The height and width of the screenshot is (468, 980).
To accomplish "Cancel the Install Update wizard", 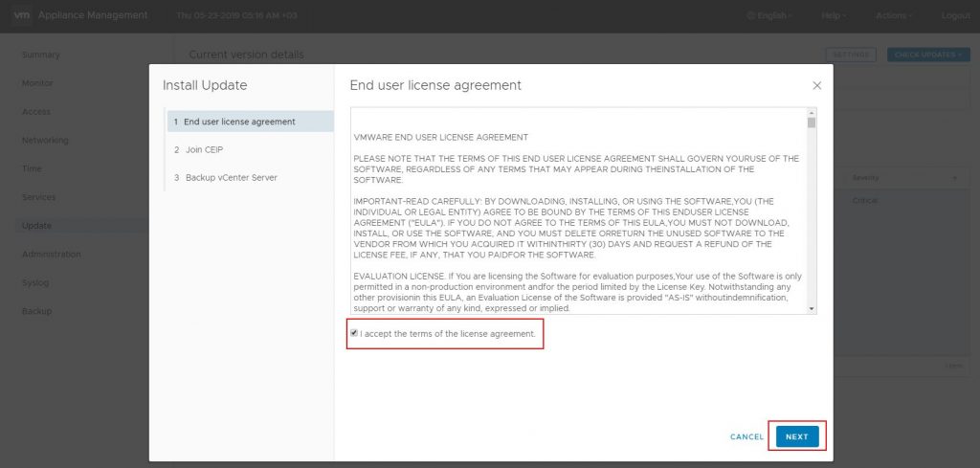I will pyautogui.click(x=746, y=436).
